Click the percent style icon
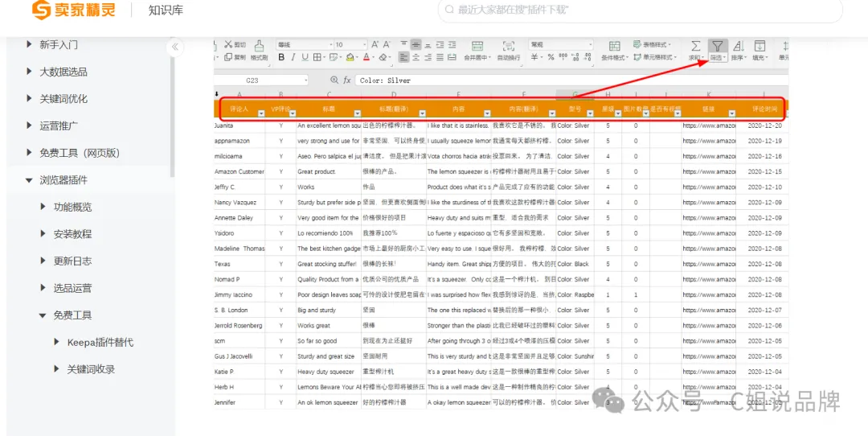 click(x=551, y=57)
